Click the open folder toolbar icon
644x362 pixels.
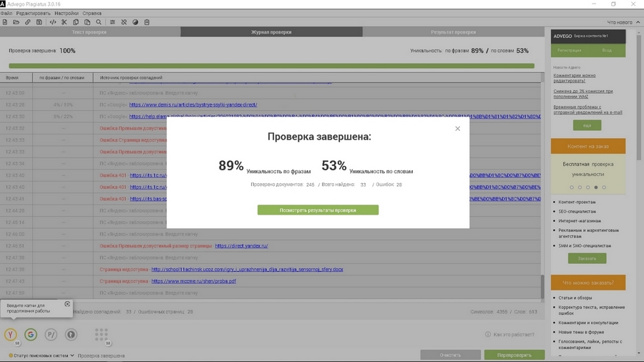pyautogui.click(x=16, y=22)
